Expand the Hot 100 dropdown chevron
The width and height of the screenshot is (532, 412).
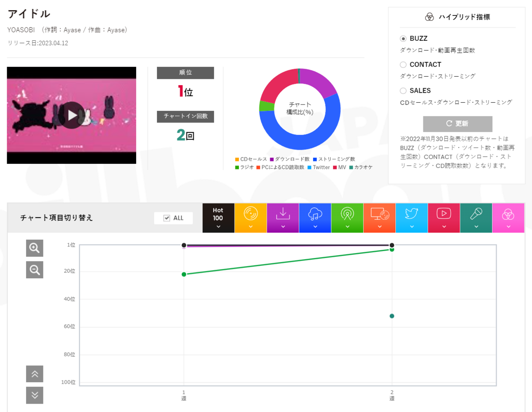218,227
